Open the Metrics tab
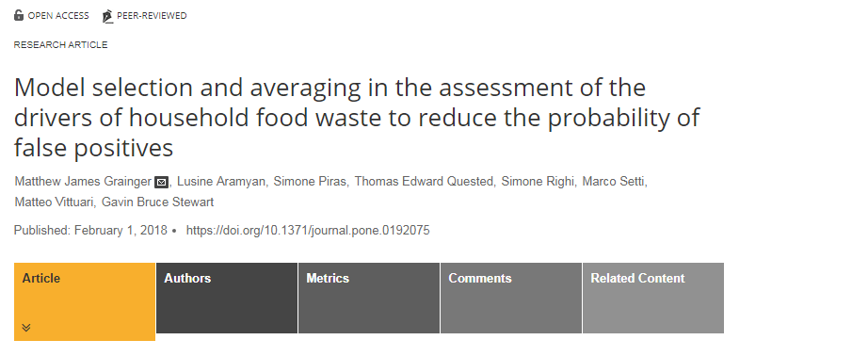This screenshot has width=868, height=356. tap(369, 298)
